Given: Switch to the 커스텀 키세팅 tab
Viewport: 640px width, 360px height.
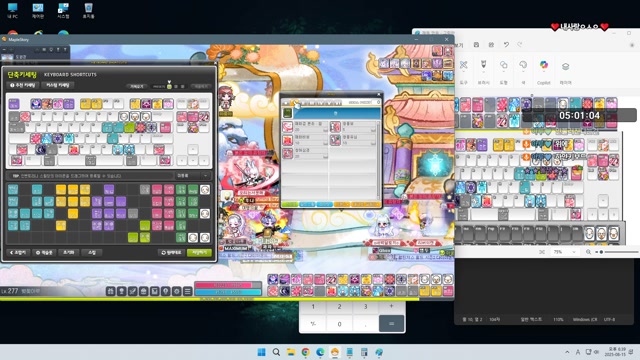Looking at the screenshot, I should point(58,85).
